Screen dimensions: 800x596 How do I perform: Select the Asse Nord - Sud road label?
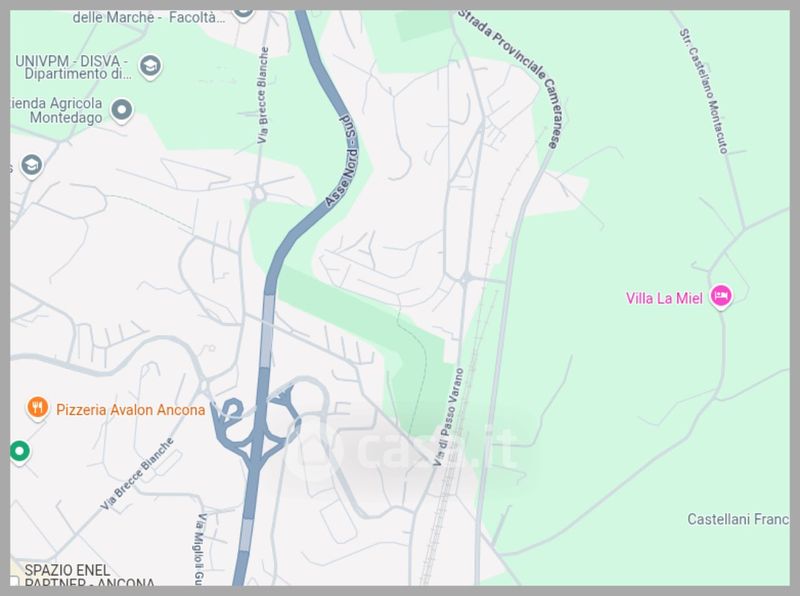pos(341,162)
